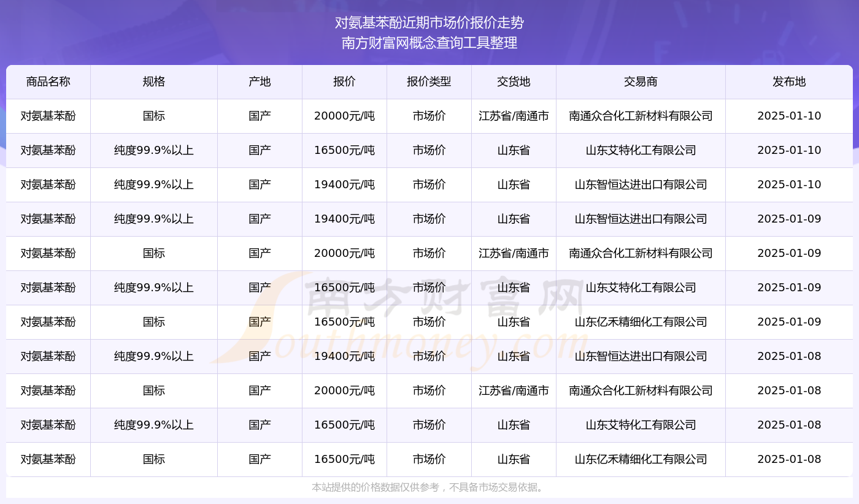The height and width of the screenshot is (504, 859).
Task: Click 江苏省/南通市 in the 2025-01-09 row
Action: coord(514,253)
